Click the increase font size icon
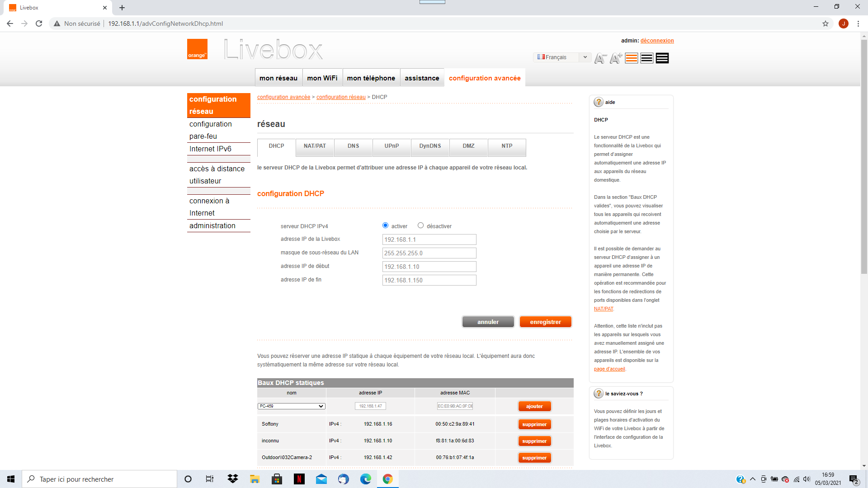Screen dimensions: 868x488 [615, 58]
